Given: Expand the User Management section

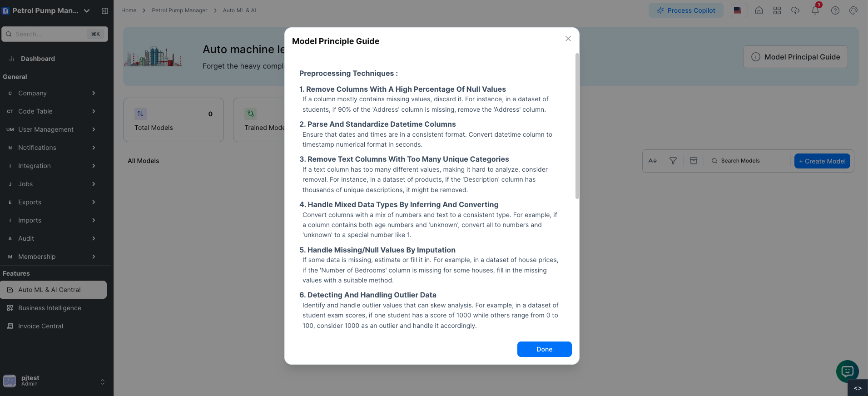Looking at the screenshot, I should tap(45, 129).
